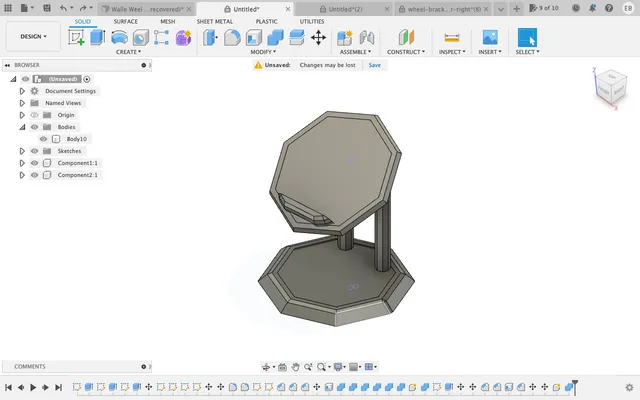
Task: Toggle visibility of Bodies folder
Action: [35, 127]
